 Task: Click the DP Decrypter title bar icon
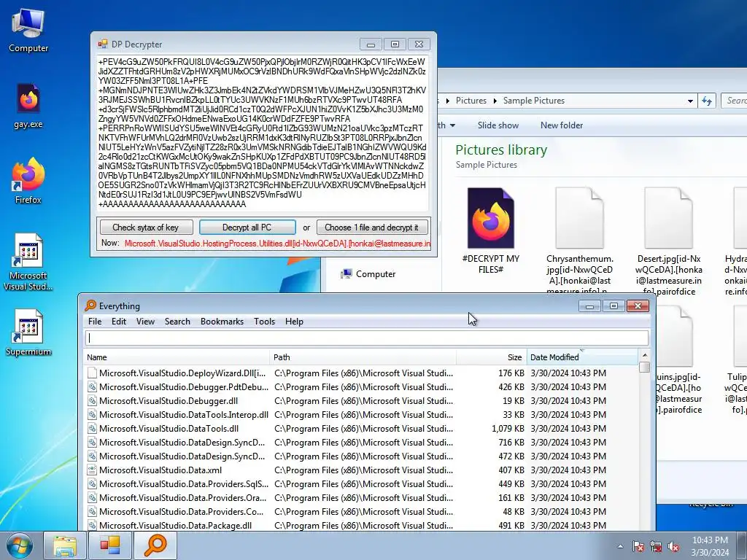pos(102,44)
